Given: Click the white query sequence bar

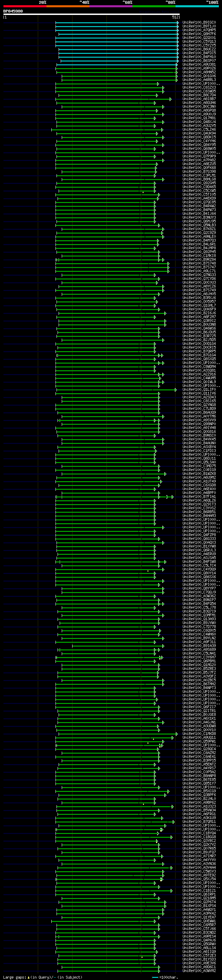Looking at the screenshot, I should point(92,15).
